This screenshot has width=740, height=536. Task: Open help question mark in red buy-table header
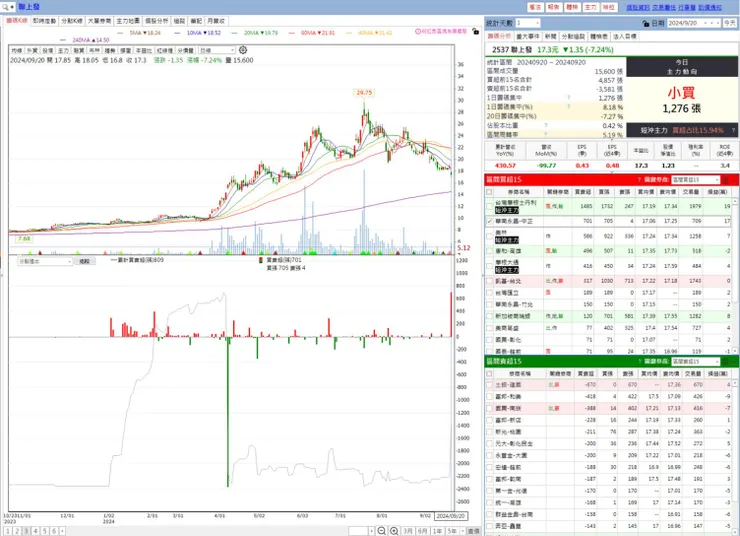pos(639,180)
